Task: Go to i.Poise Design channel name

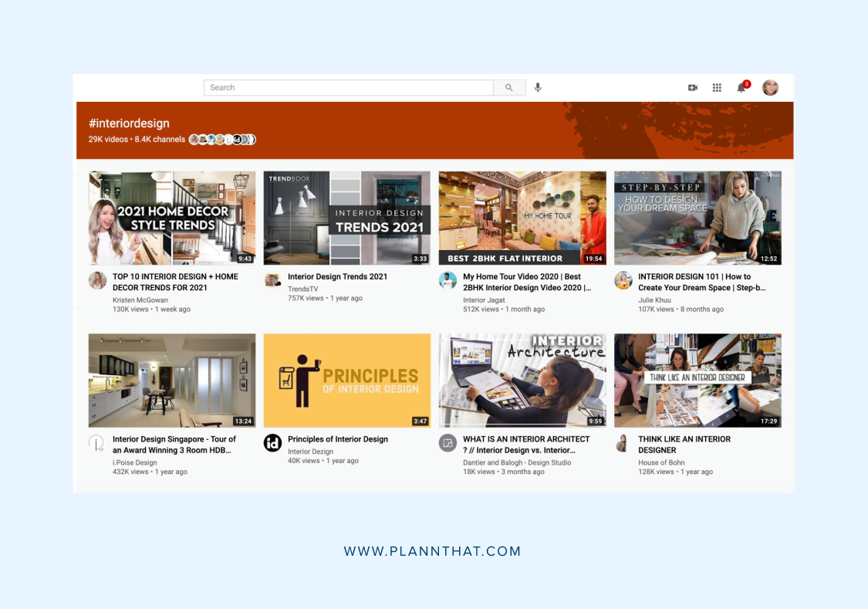Action: [134, 462]
